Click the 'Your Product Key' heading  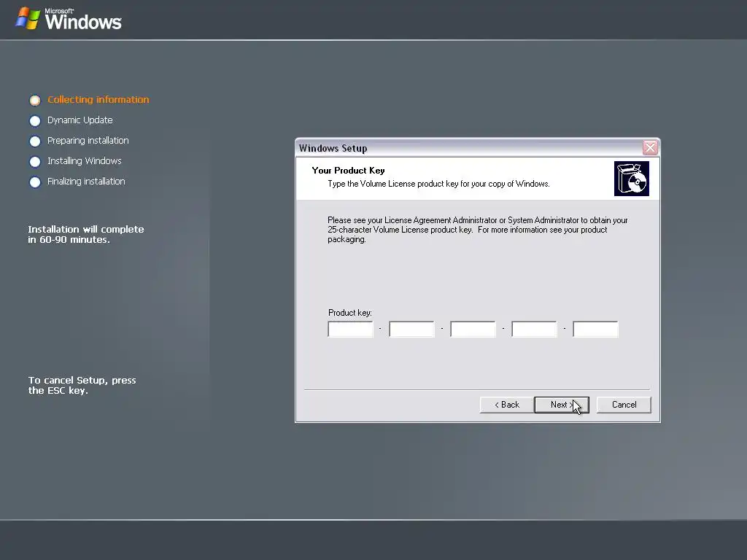(x=348, y=171)
